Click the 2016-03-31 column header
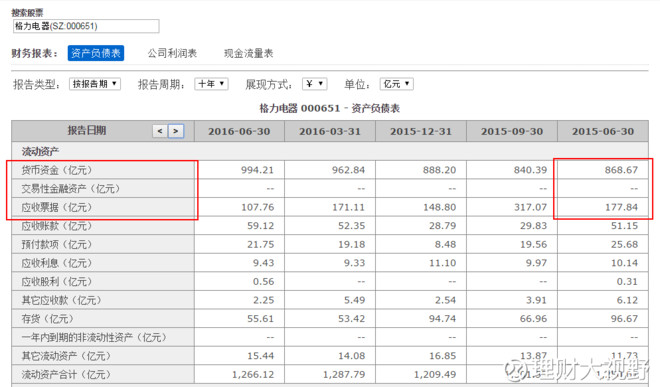The width and height of the screenshot is (660, 387). coord(330,131)
